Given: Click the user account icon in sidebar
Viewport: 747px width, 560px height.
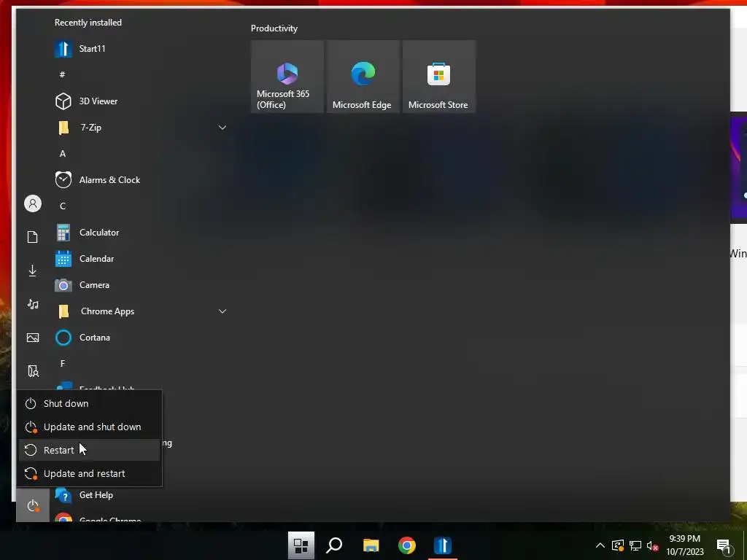Looking at the screenshot, I should click(33, 204).
